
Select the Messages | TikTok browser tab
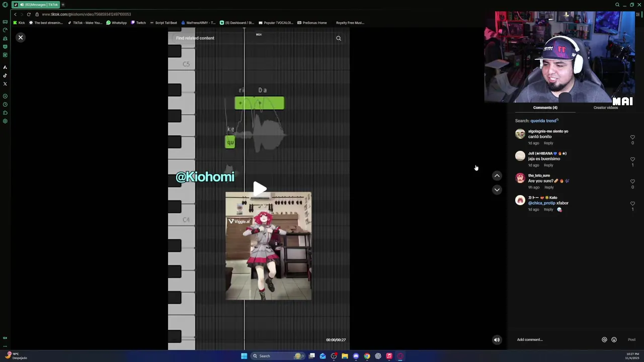pyautogui.click(x=35, y=5)
